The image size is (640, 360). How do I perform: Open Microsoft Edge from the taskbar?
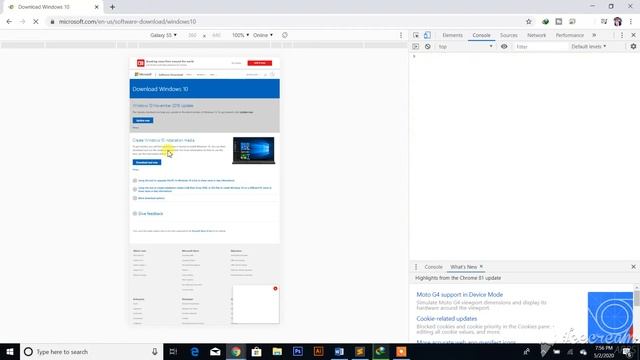tap(194, 351)
